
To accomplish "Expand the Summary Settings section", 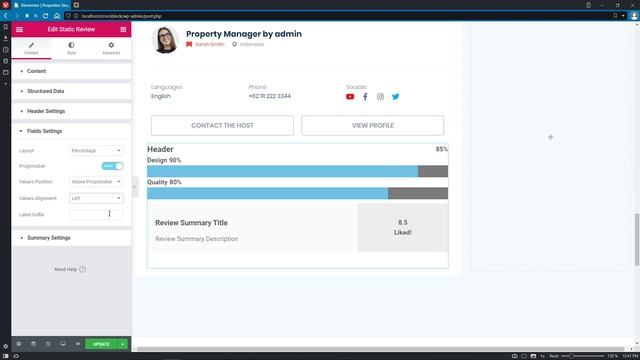I will coord(71,238).
